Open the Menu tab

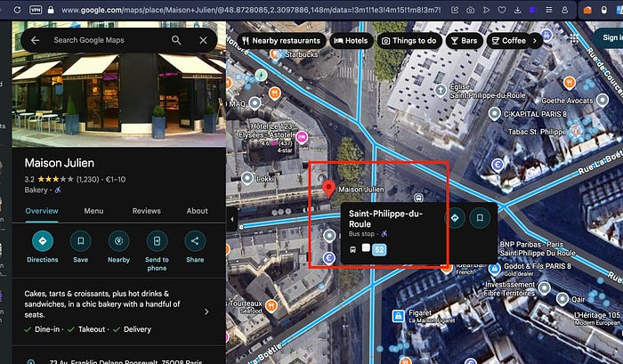tap(93, 211)
